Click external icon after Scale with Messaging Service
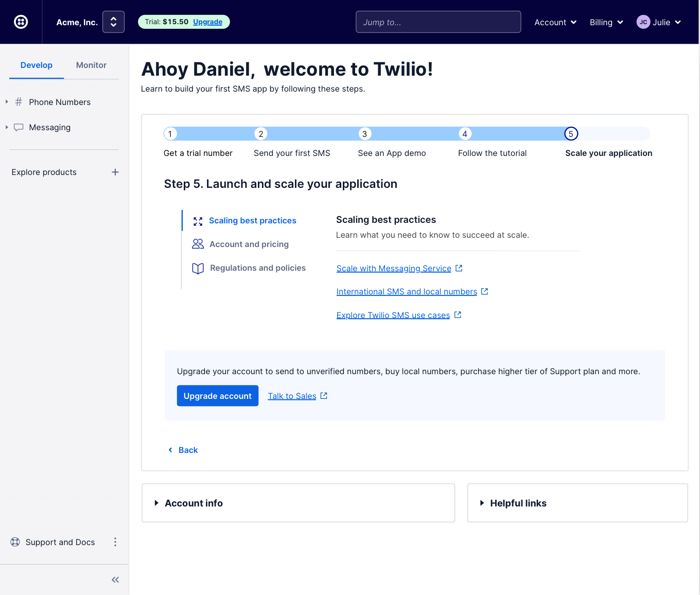The height and width of the screenshot is (595, 700). tap(459, 268)
